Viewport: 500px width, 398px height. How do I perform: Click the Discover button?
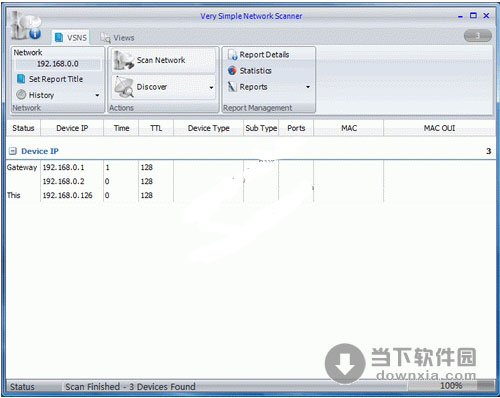point(163,87)
